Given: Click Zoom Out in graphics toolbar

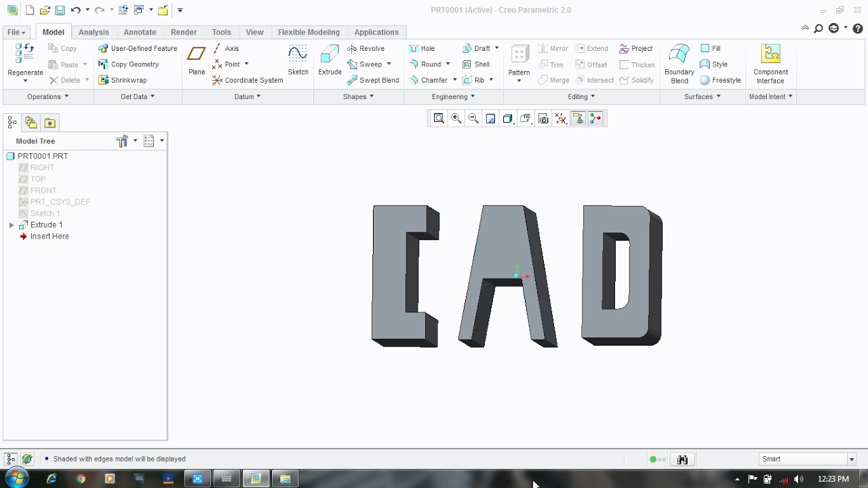Looking at the screenshot, I should [473, 119].
